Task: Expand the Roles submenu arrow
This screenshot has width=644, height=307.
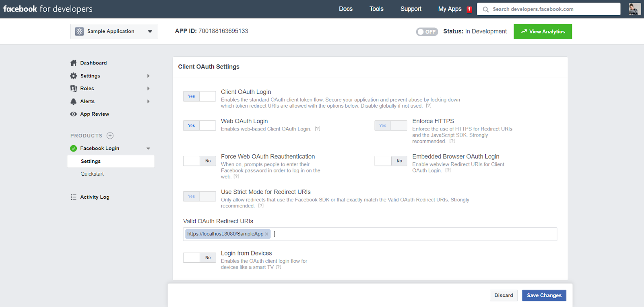Action: pyautogui.click(x=149, y=89)
